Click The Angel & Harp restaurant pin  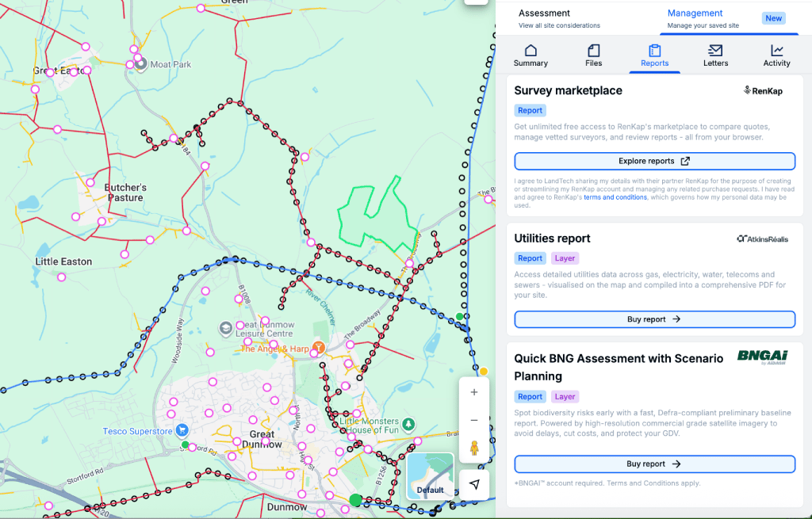[318, 348]
